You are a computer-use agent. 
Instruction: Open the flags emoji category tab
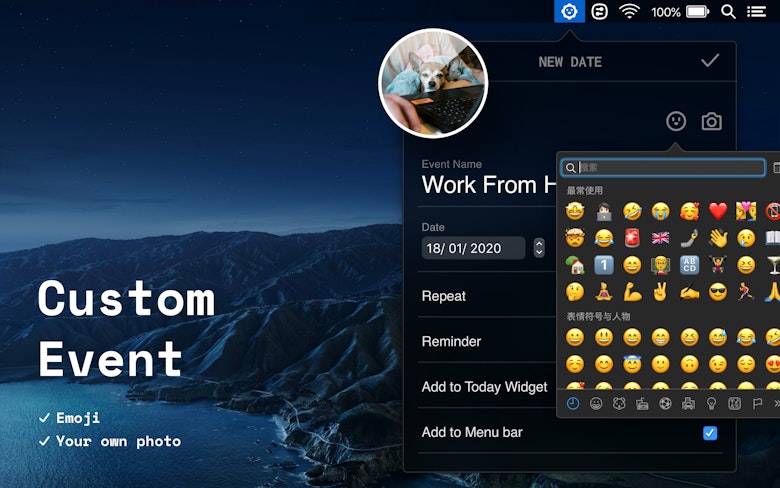coord(757,403)
